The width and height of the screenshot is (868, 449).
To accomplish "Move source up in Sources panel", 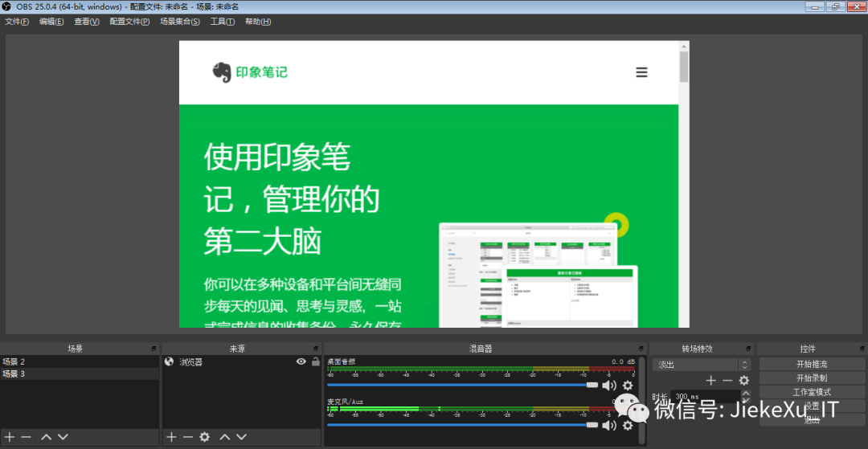I will tap(225, 437).
